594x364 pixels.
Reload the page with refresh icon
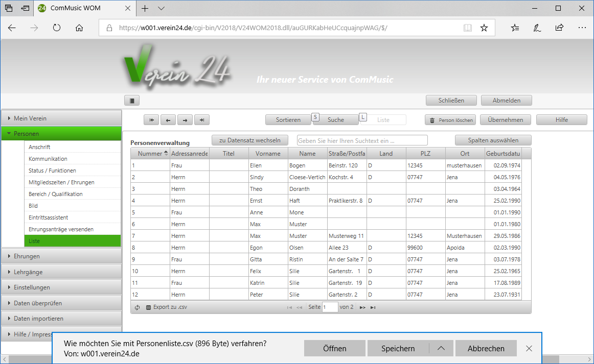point(56,28)
